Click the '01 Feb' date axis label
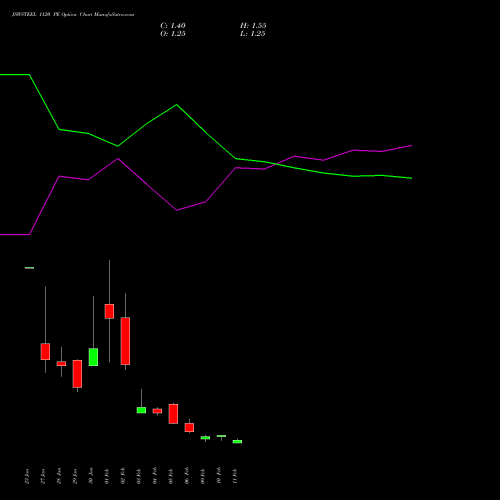The image size is (500, 500). point(107,476)
